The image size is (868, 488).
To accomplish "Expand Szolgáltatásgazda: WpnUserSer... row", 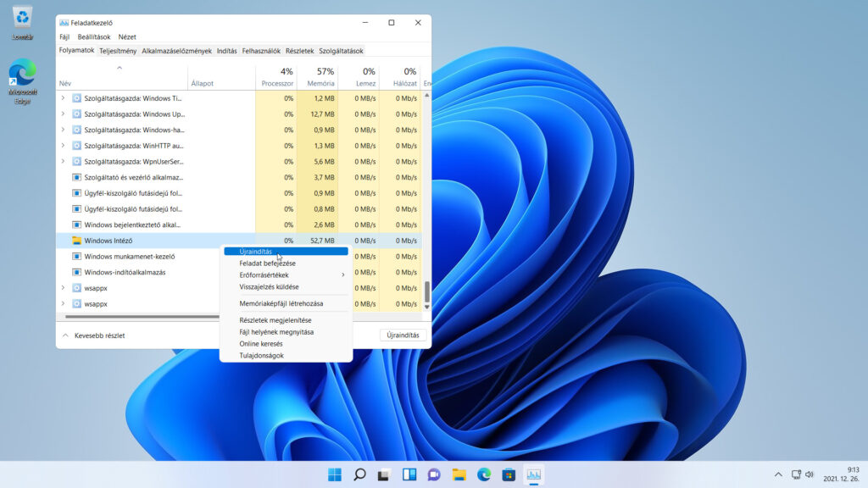I will [x=63, y=162].
